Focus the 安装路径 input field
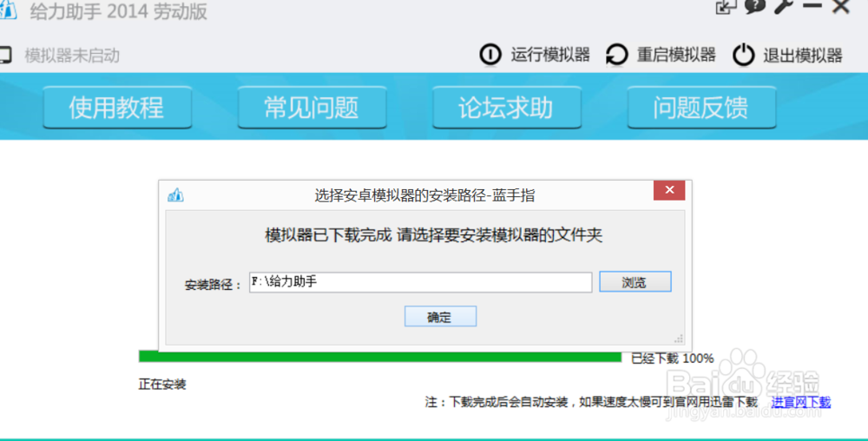Viewport: 868px width, 441px height. pos(421,282)
